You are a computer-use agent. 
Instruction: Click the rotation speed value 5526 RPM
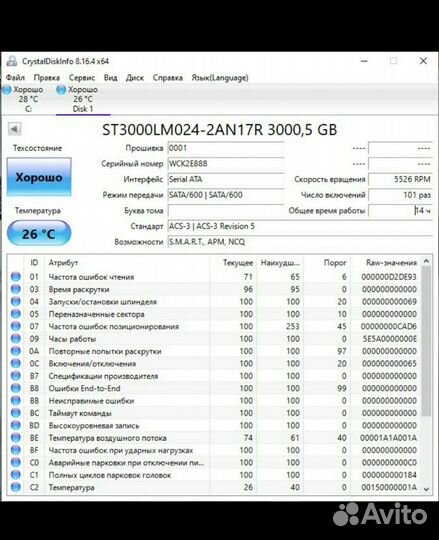pyautogui.click(x=400, y=179)
